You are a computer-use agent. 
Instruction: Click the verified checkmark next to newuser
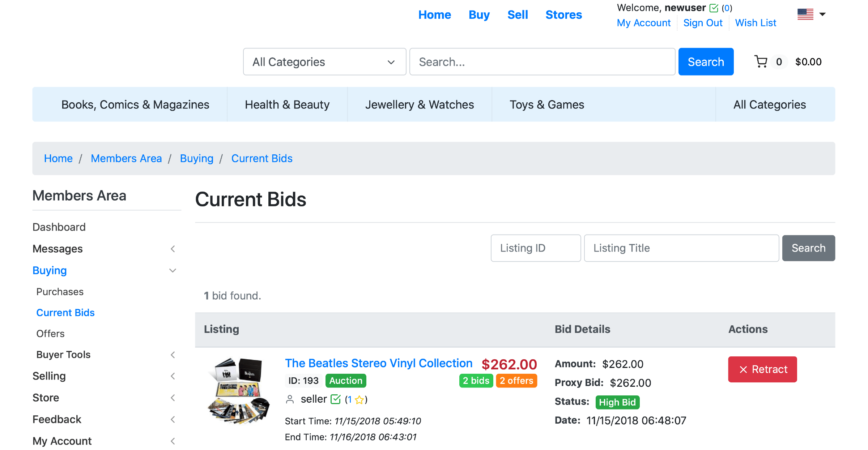click(x=714, y=8)
